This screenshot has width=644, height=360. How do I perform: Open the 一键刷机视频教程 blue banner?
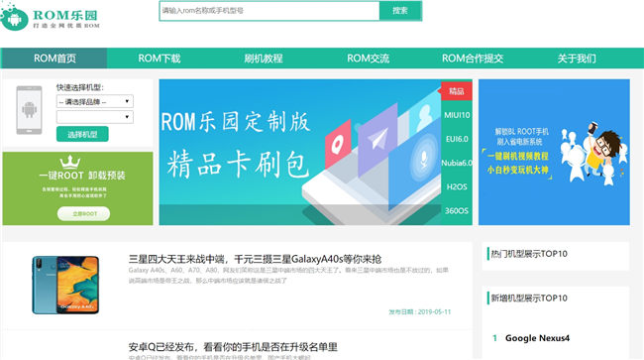point(554,152)
